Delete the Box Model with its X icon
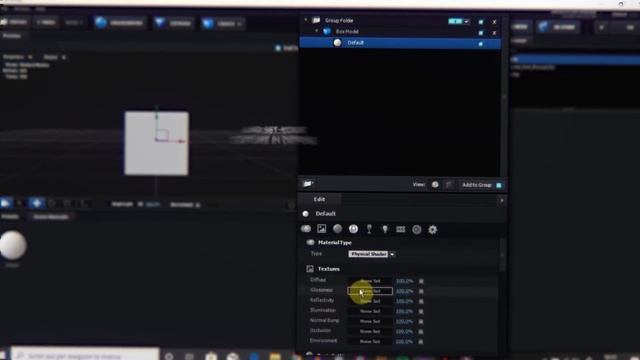Viewport: 640px width, 360px height. [494, 33]
